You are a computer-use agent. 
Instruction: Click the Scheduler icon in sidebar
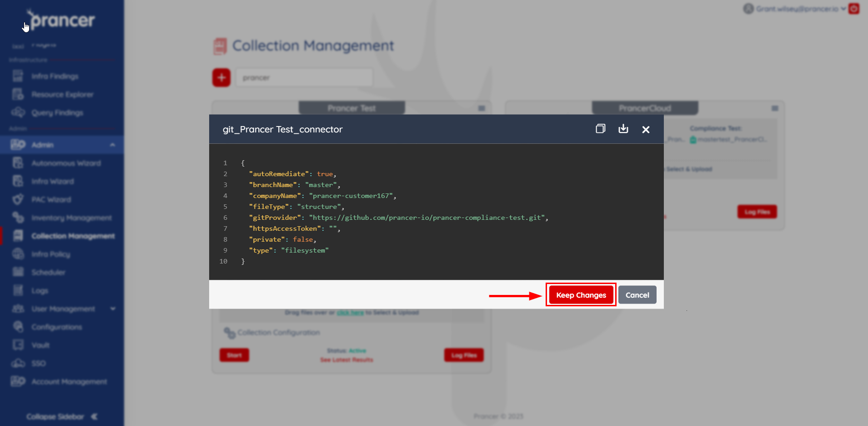click(18, 272)
